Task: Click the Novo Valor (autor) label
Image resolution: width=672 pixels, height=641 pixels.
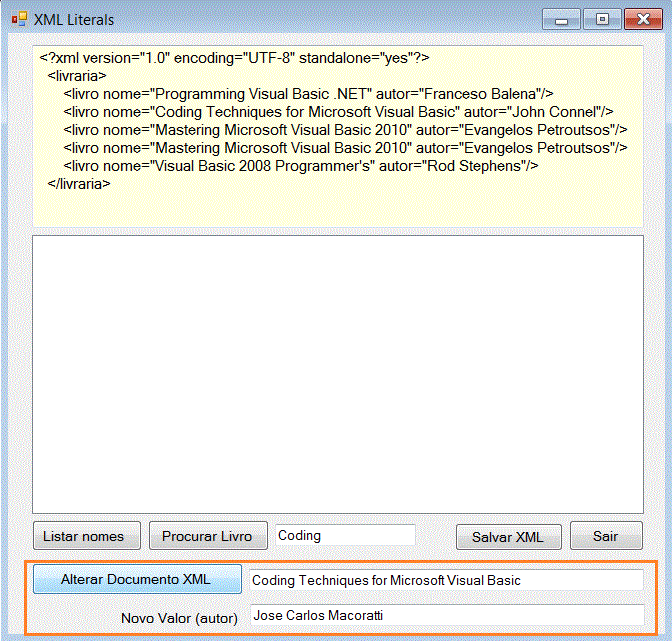Action: (179, 618)
